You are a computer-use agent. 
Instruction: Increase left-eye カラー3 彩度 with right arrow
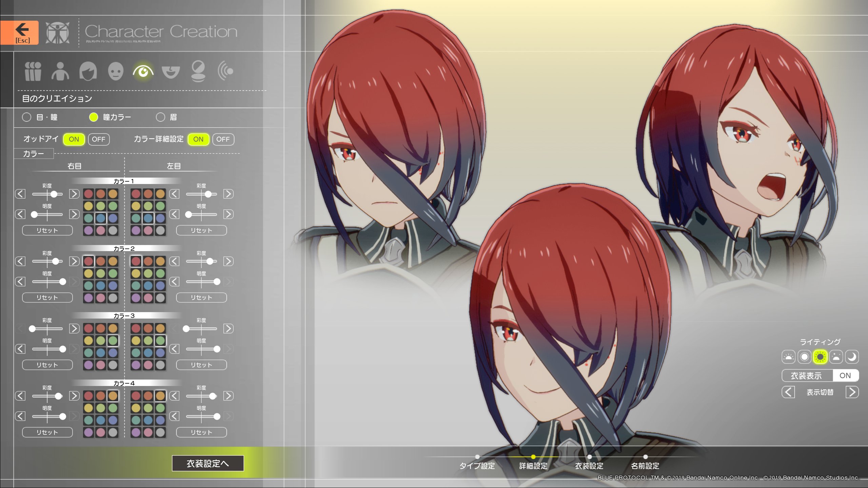point(228,329)
